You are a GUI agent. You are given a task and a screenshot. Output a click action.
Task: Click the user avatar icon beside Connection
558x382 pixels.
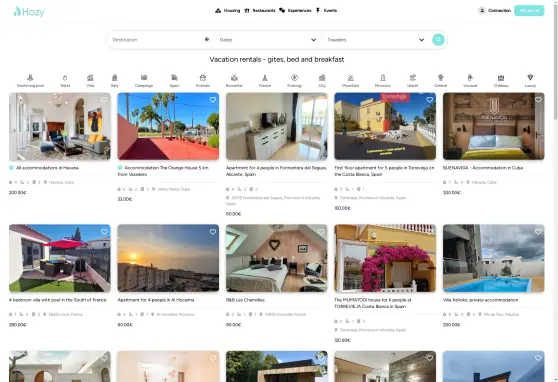pos(482,10)
